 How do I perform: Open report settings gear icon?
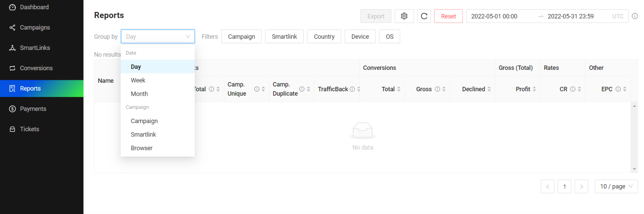(x=404, y=16)
